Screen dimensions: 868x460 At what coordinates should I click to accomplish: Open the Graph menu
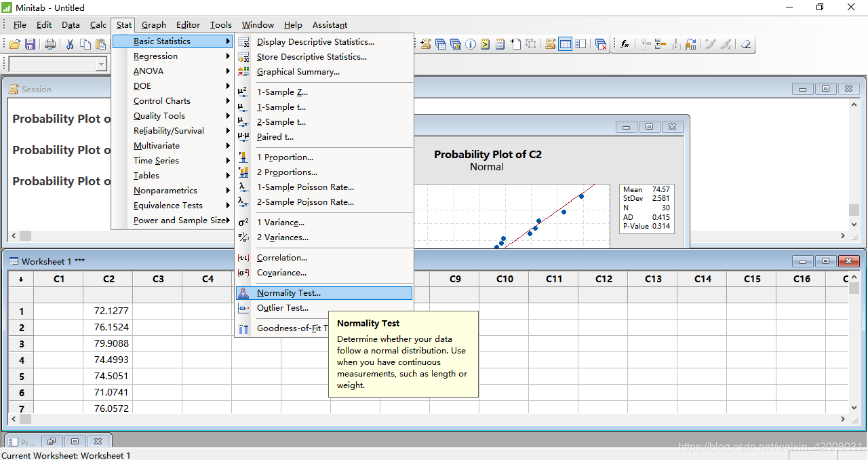pos(154,25)
